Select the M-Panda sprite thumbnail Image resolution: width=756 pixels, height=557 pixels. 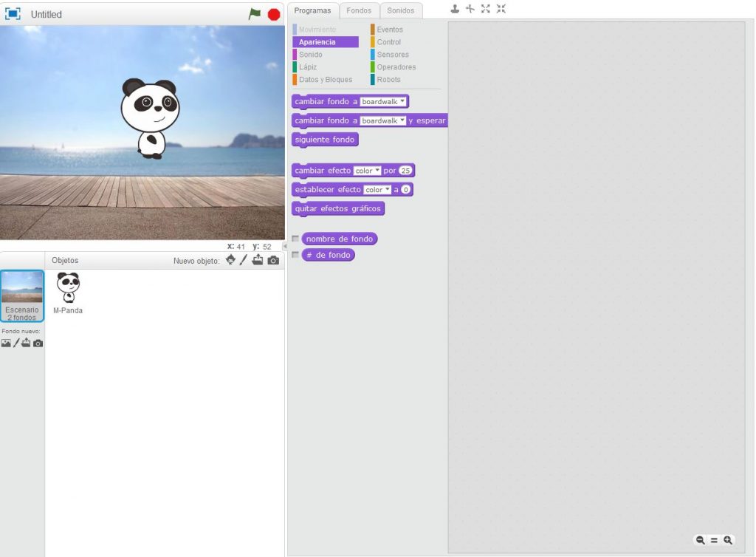[x=68, y=287]
